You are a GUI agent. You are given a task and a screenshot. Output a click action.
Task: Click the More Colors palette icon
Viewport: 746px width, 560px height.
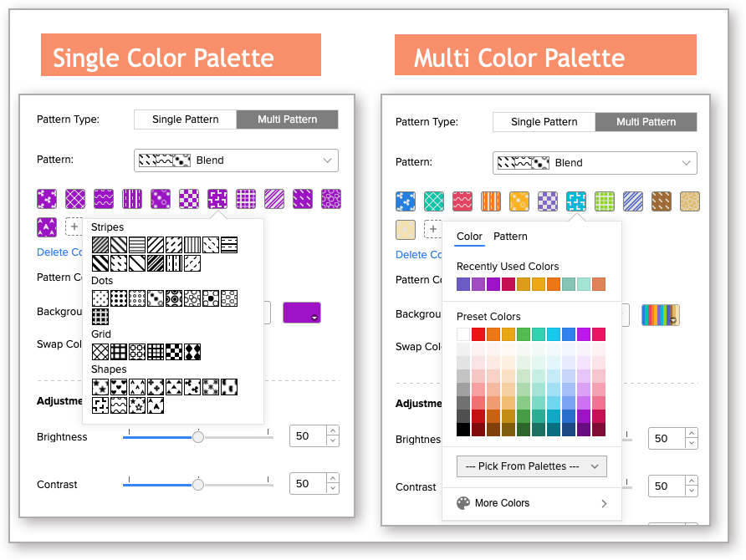click(x=462, y=503)
